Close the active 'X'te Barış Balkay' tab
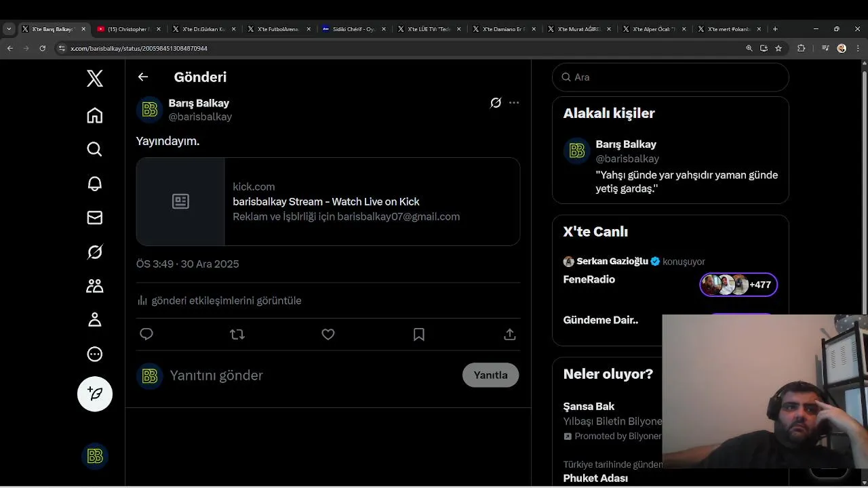This screenshot has height=488, width=868. [x=83, y=29]
